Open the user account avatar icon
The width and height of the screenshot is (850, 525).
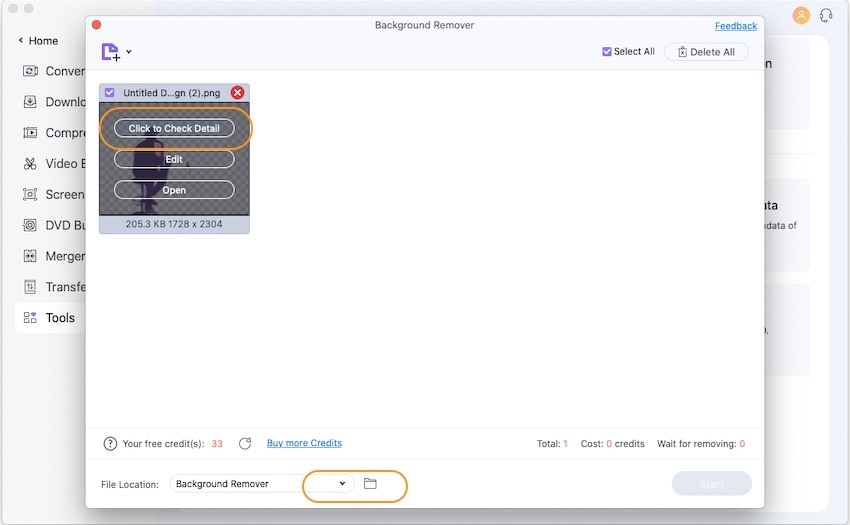[801, 15]
